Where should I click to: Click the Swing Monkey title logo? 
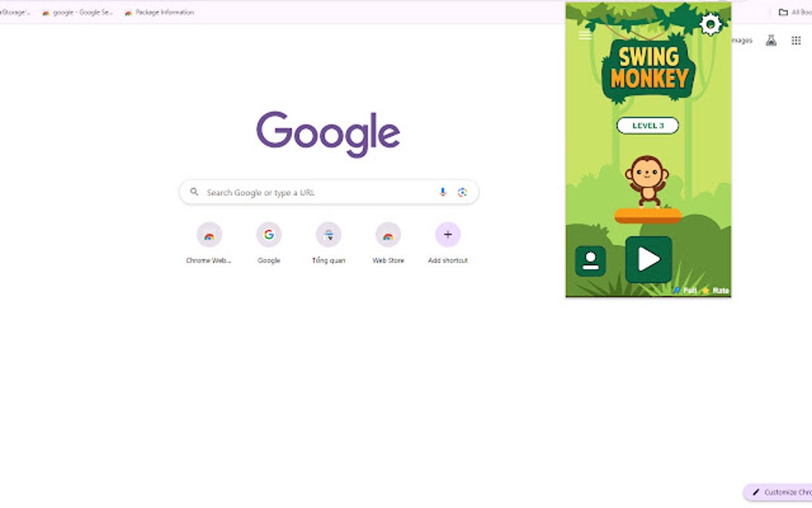648,68
